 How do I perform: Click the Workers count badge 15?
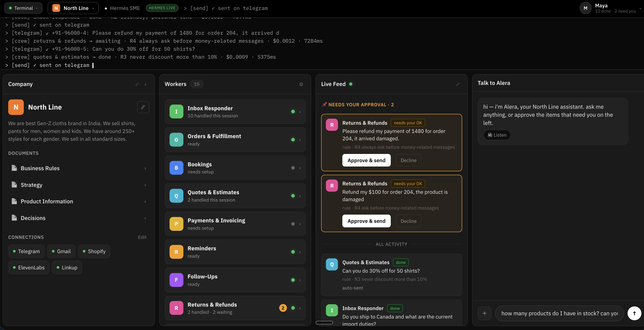point(197,84)
